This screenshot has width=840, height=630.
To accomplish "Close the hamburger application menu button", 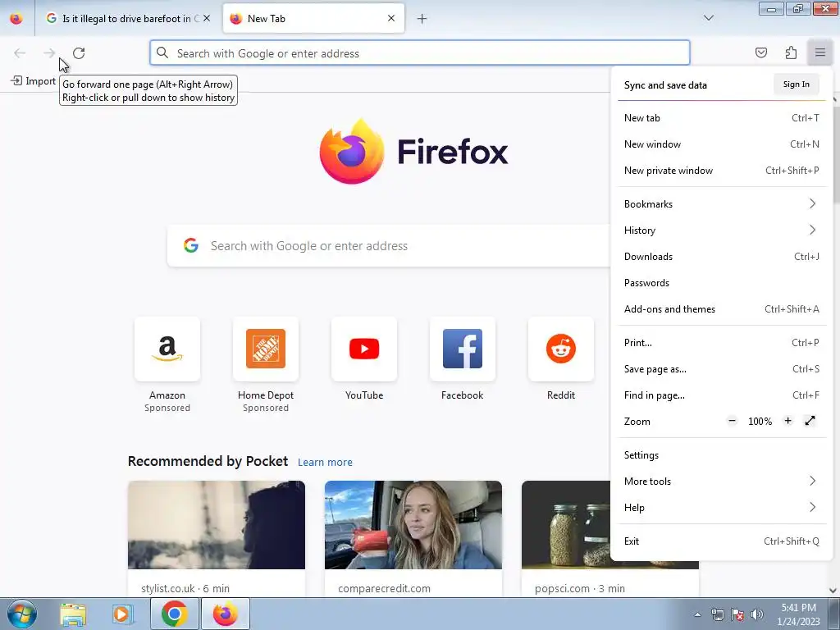I will 820,52.
